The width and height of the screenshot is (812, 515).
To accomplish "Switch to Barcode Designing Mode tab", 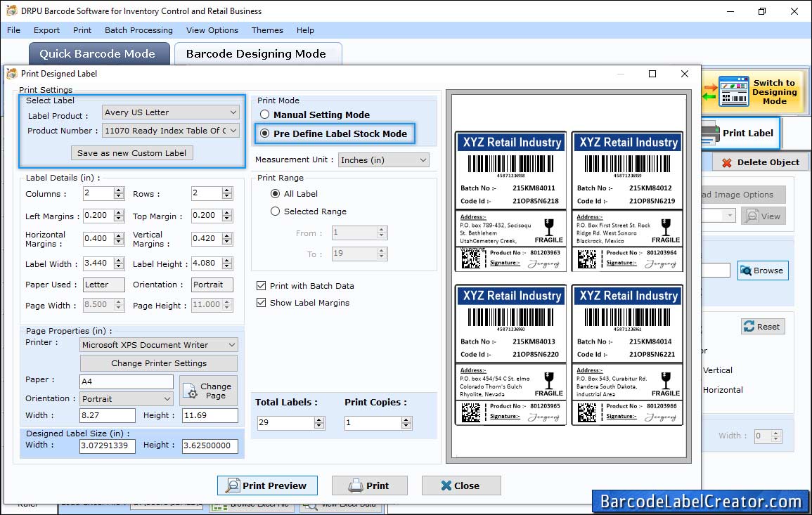I will coord(257,54).
